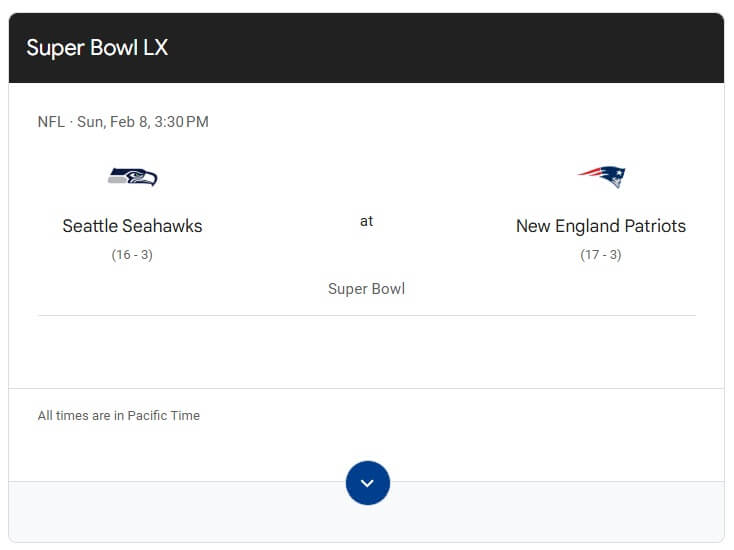This screenshot has width=734, height=550.
Task: Expand the card with the down chevron button
Action: point(367,483)
